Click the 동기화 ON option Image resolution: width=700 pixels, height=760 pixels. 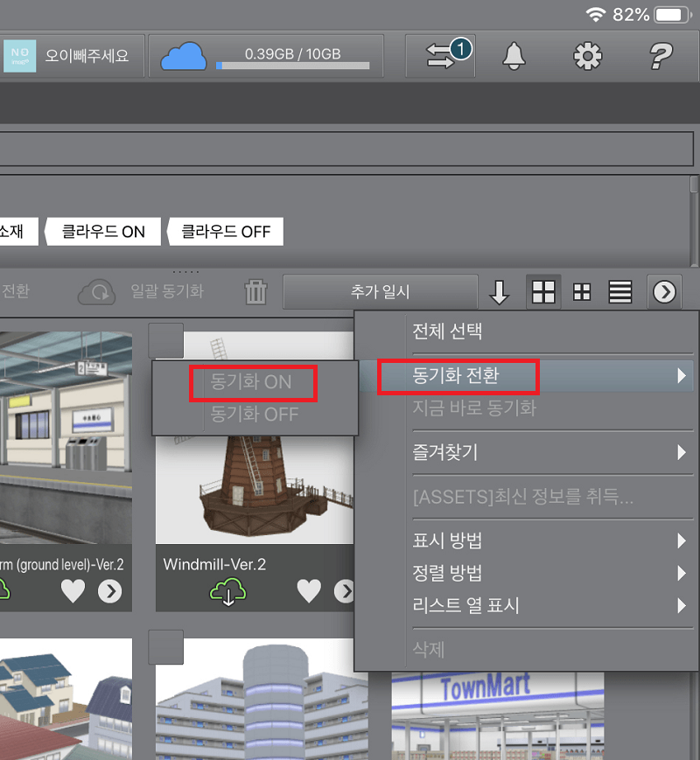[x=253, y=382]
